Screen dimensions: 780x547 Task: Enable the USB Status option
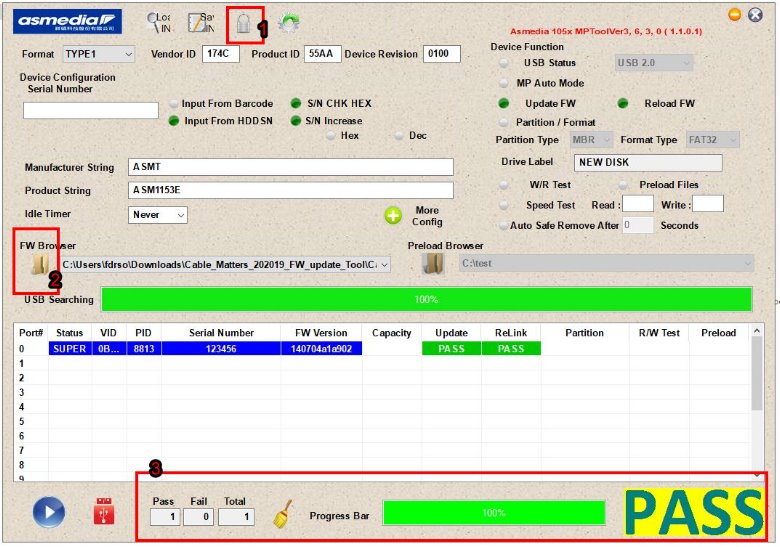[x=503, y=63]
